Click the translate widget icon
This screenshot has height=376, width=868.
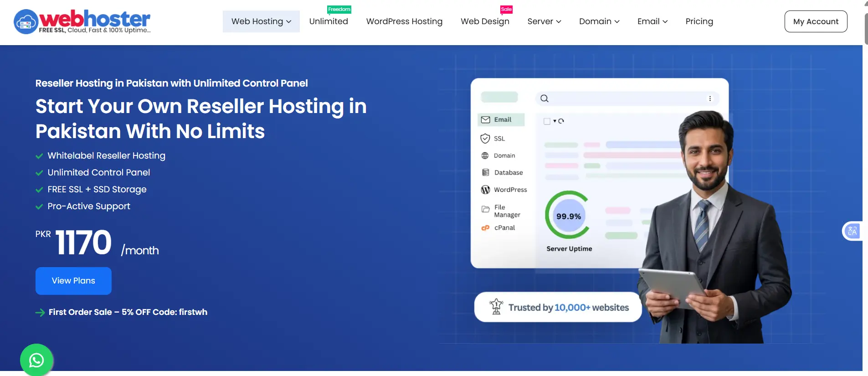pos(852,231)
